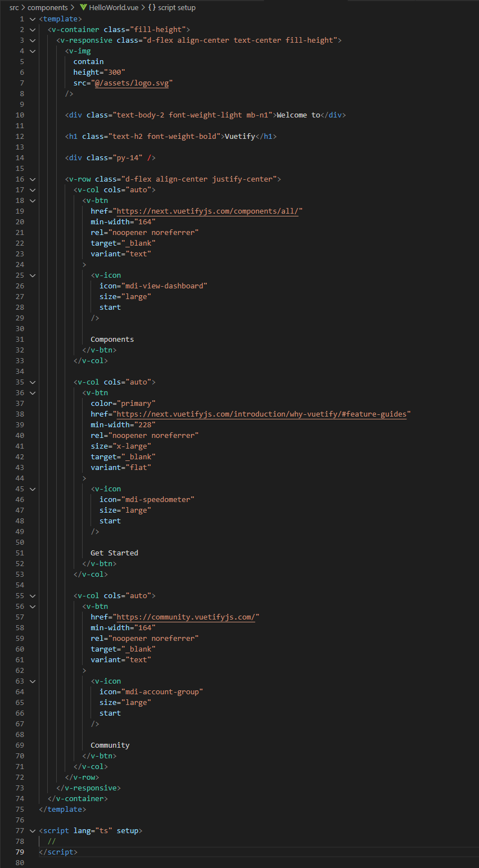Fold the v-col on line 35

pyautogui.click(x=33, y=382)
